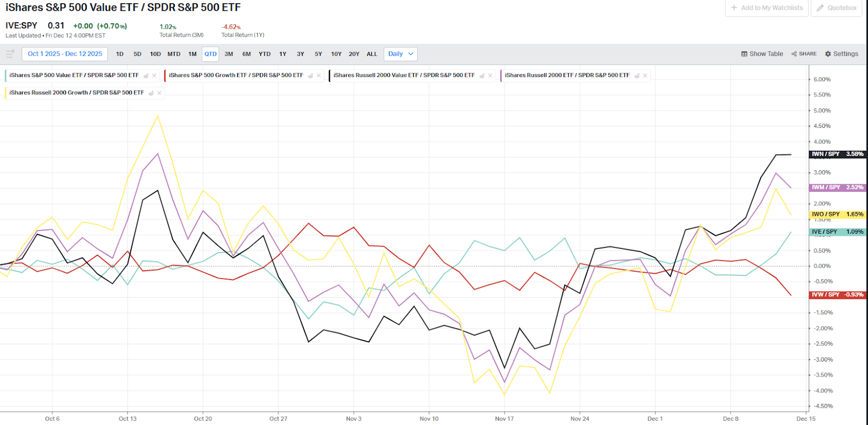Remove iShares Russell 2000 Value ETF series

[490, 76]
